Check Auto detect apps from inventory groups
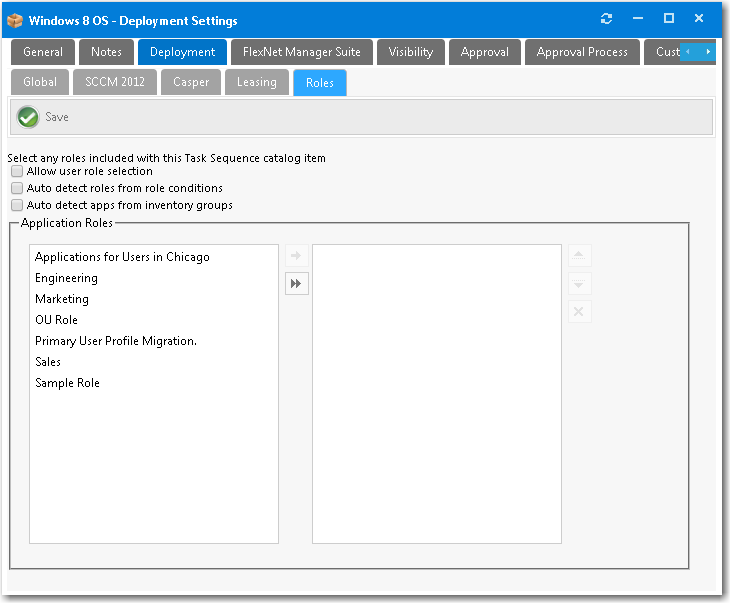730x603 pixels. [x=17, y=205]
